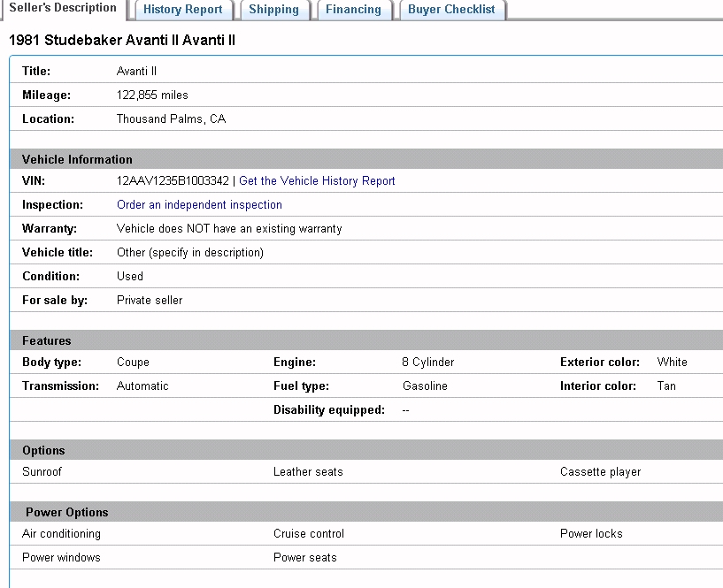
Task: Click the Features section header
Action: pyautogui.click(x=47, y=340)
